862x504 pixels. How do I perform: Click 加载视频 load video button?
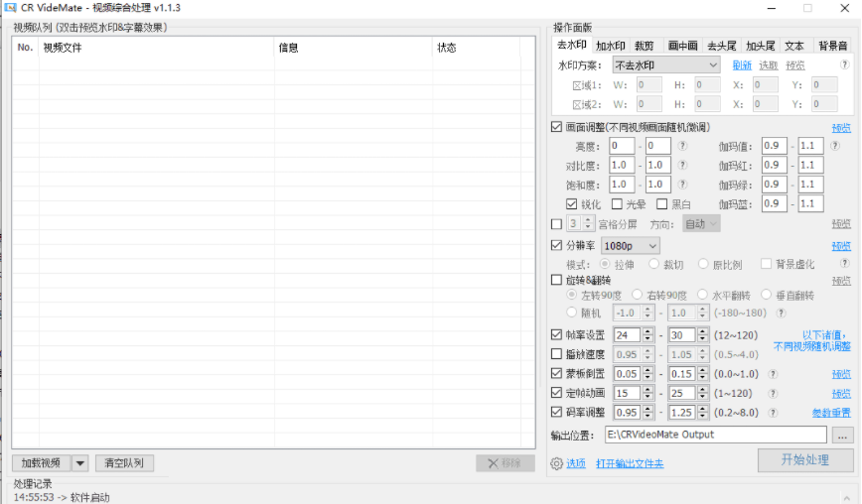[x=42, y=463]
